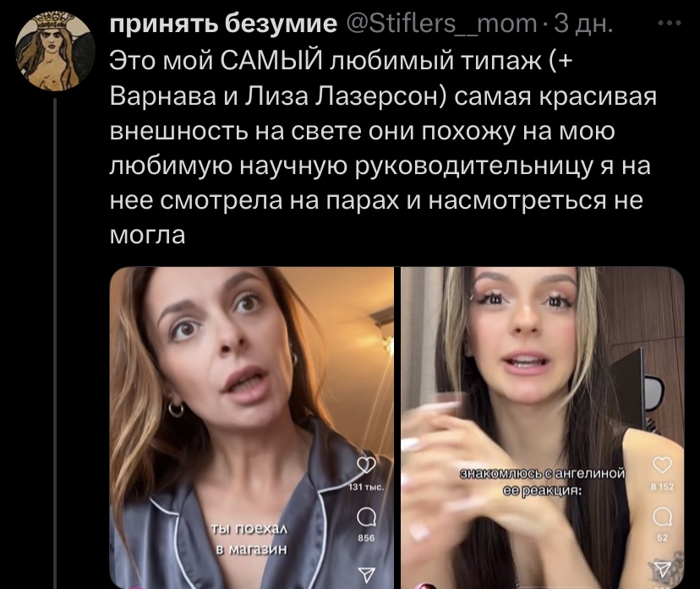Open the author's profile avatar
700x589 pixels.
tap(54, 50)
